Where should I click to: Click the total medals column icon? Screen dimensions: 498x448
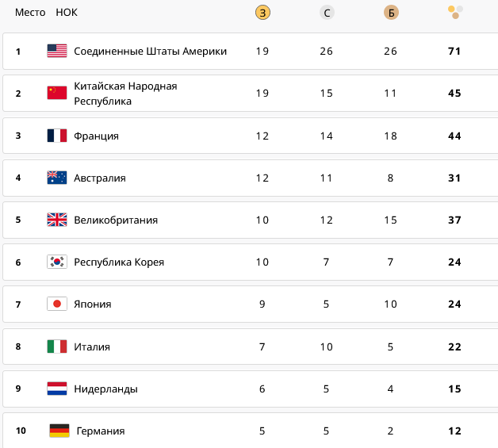[x=455, y=12]
